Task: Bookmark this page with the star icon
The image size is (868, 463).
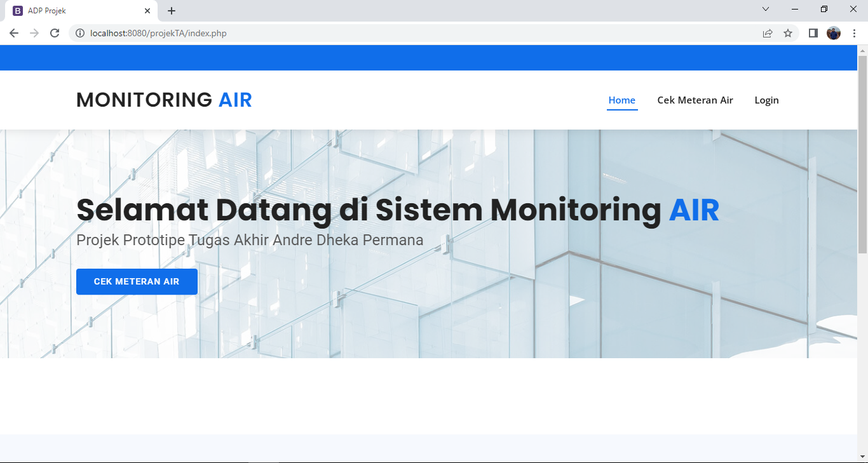Action: coord(788,32)
